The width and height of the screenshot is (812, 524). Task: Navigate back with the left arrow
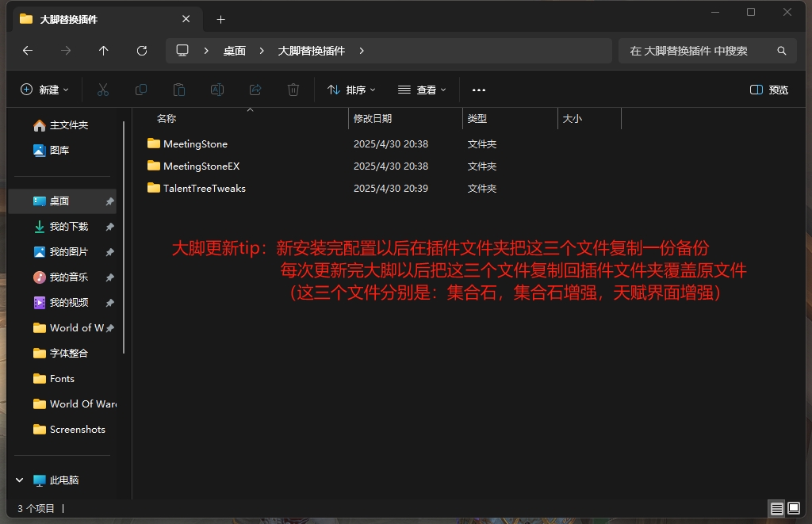click(x=28, y=51)
